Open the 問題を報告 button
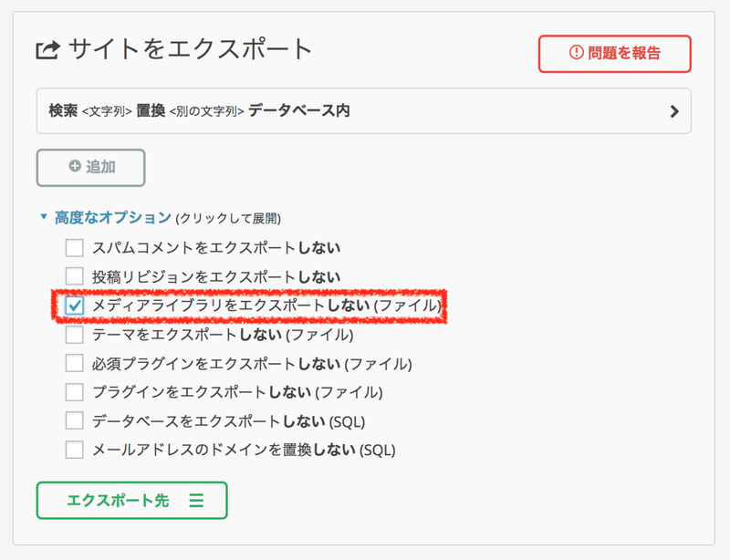The width and height of the screenshot is (730, 560). tap(614, 54)
